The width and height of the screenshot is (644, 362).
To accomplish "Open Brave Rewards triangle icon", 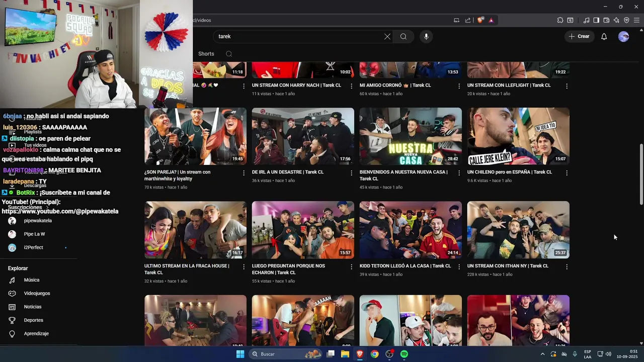I will 491,20.
